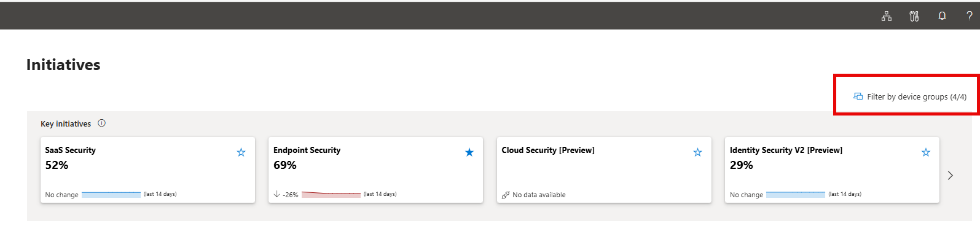980x231 pixels.
Task: Unfavorite the Endpoint Security initiative star
Action: click(x=469, y=152)
